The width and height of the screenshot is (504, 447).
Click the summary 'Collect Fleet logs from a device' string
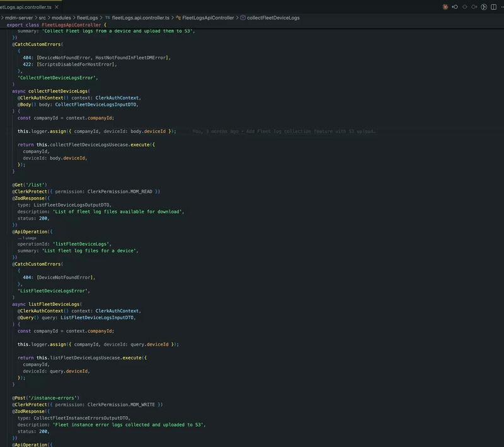(118, 31)
